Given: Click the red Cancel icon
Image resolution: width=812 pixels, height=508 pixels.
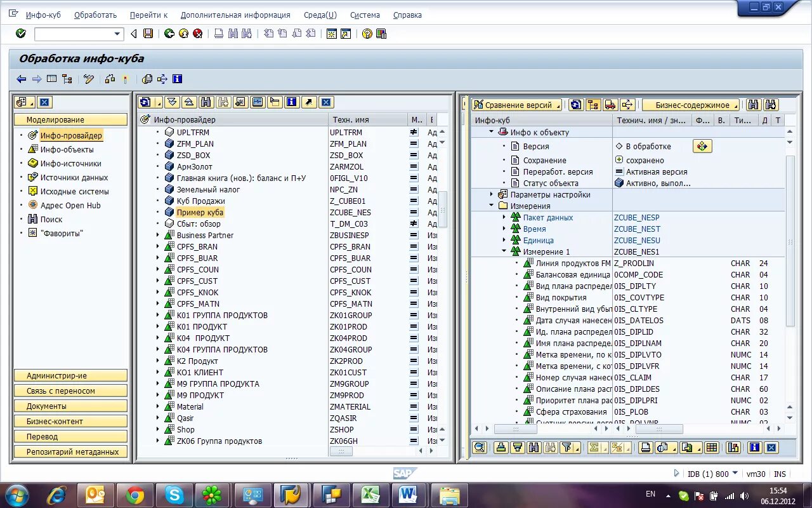Looking at the screenshot, I should coord(198,34).
